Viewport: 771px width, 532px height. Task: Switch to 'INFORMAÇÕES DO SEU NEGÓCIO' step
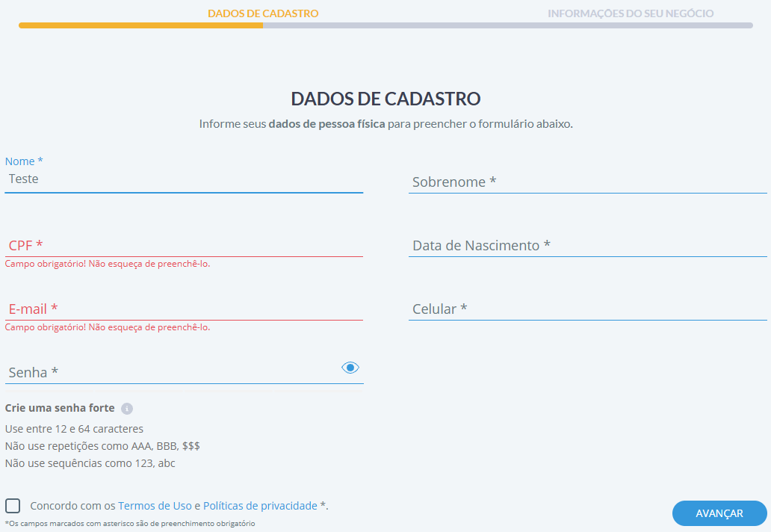pos(630,13)
